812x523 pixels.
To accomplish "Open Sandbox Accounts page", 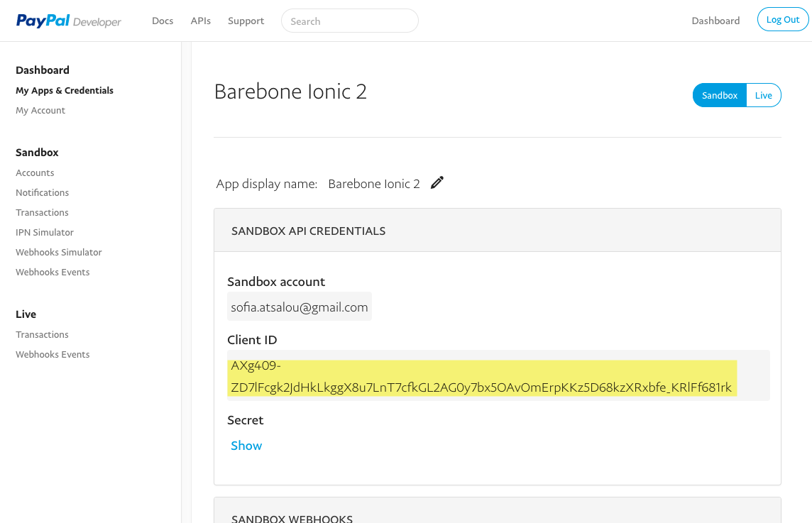I will point(35,172).
